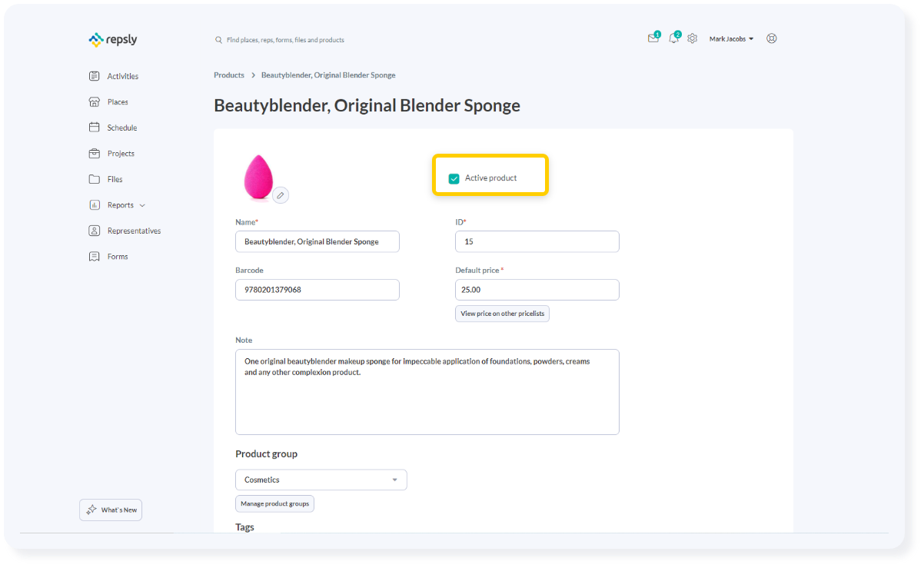Open Reports in sidebar
The height and width of the screenshot is (568, 924).
pyautogui.click(x=121, y=205)
